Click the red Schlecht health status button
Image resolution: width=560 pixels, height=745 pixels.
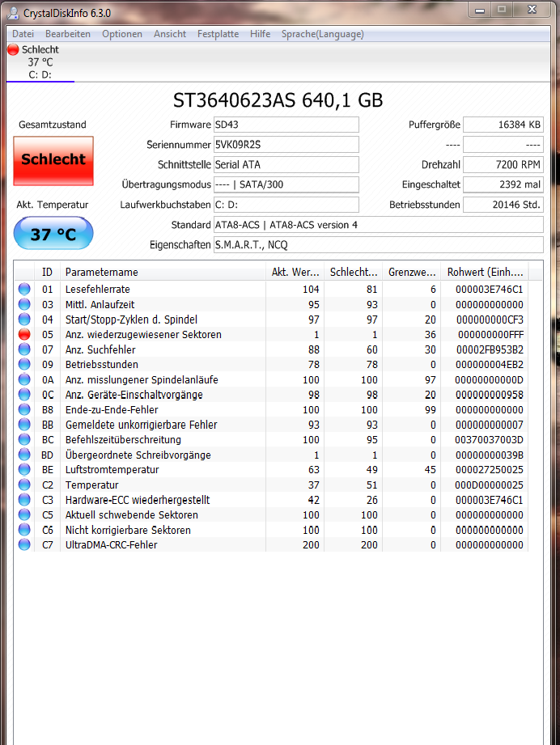point(53,161)
